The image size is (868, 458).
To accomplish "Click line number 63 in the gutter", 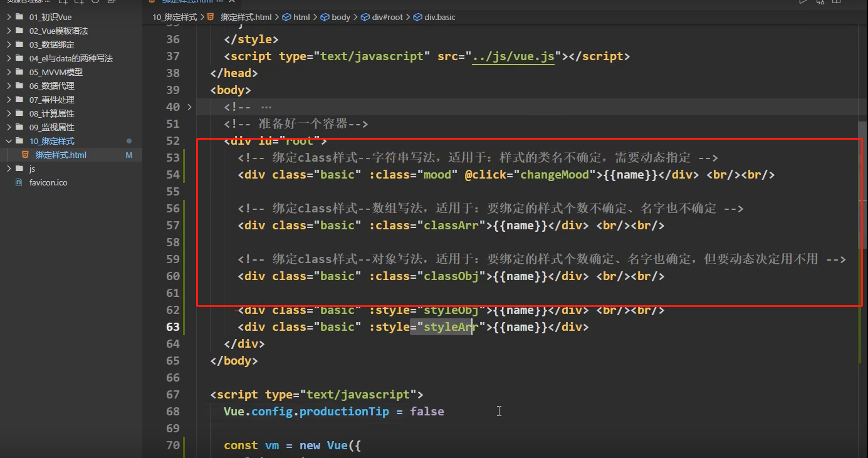I will click(172, 327).
